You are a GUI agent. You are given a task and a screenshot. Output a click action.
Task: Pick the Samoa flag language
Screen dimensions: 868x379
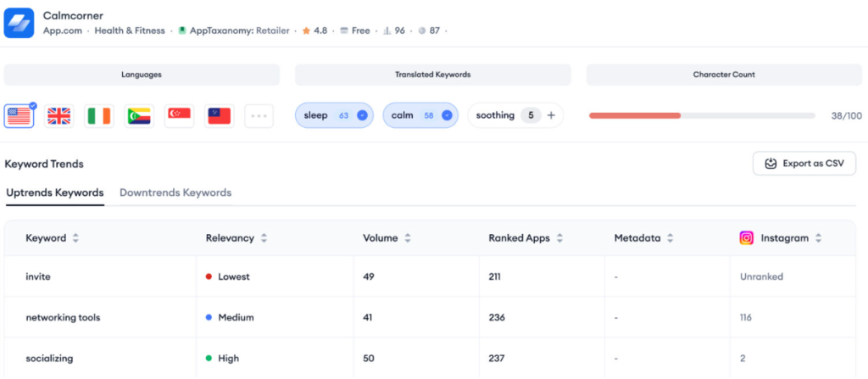click(219, 115)
